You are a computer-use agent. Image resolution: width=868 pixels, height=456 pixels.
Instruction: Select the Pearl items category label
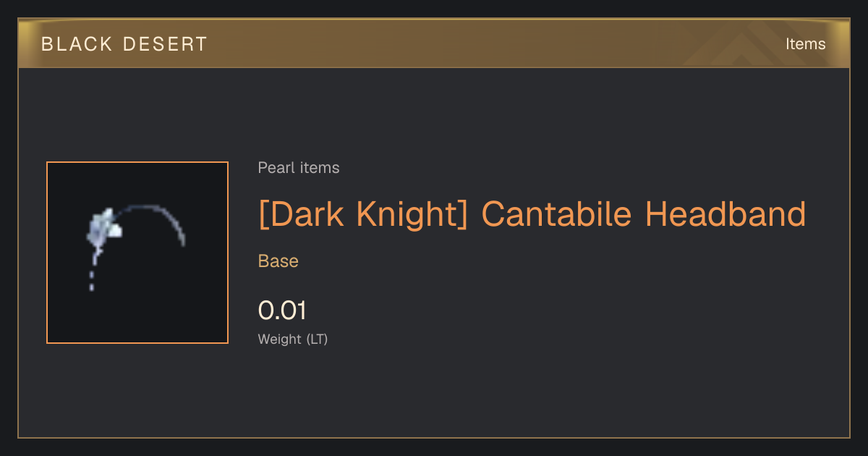[x=299, y=168]
